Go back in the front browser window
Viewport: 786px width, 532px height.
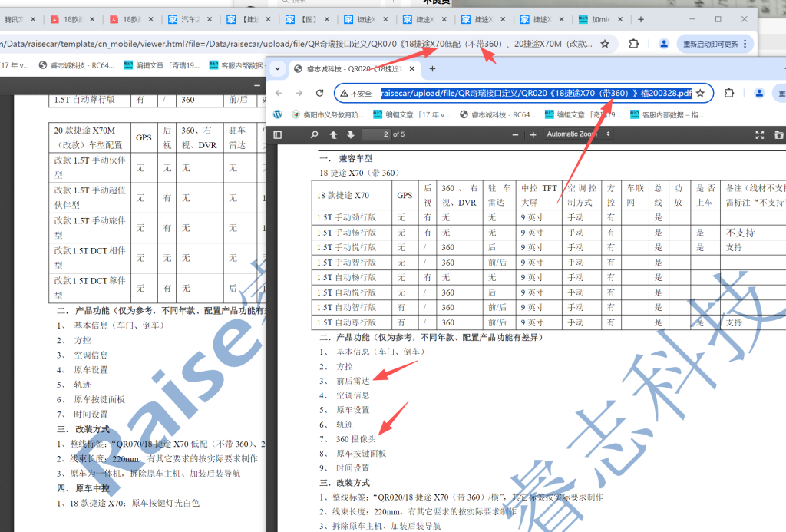279,93
